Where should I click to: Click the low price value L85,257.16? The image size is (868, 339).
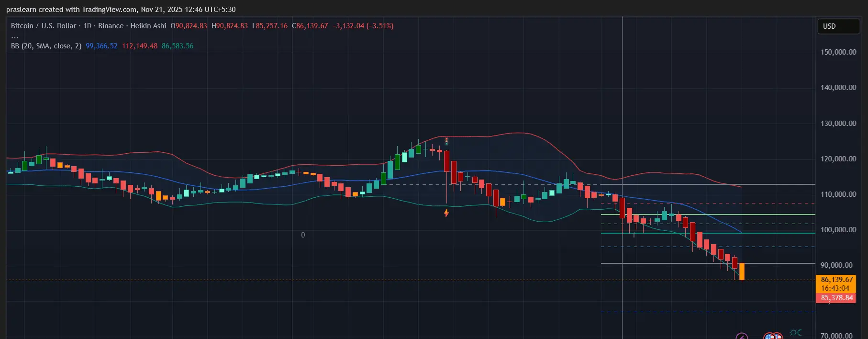coord(270,26)
